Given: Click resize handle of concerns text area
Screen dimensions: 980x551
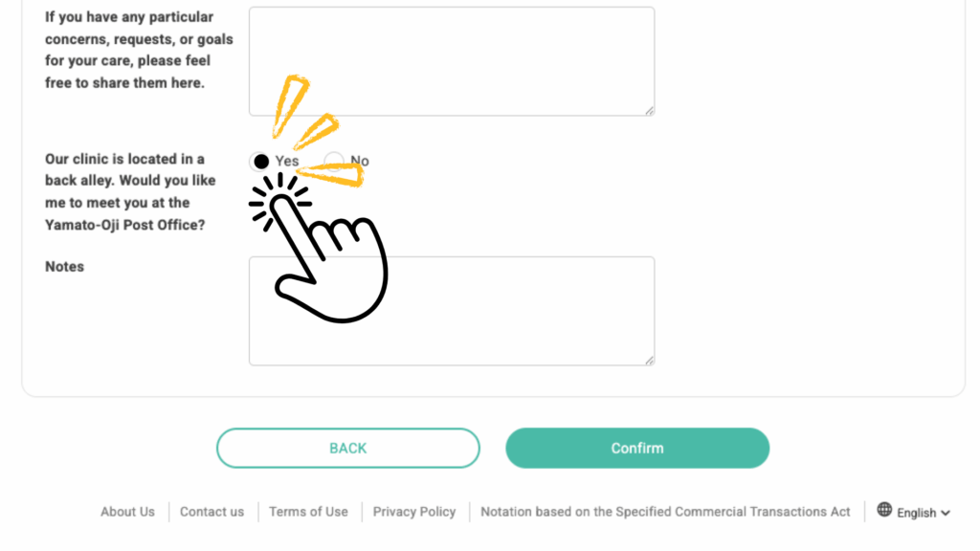Looking at the screenshot, I should [650, 111].
